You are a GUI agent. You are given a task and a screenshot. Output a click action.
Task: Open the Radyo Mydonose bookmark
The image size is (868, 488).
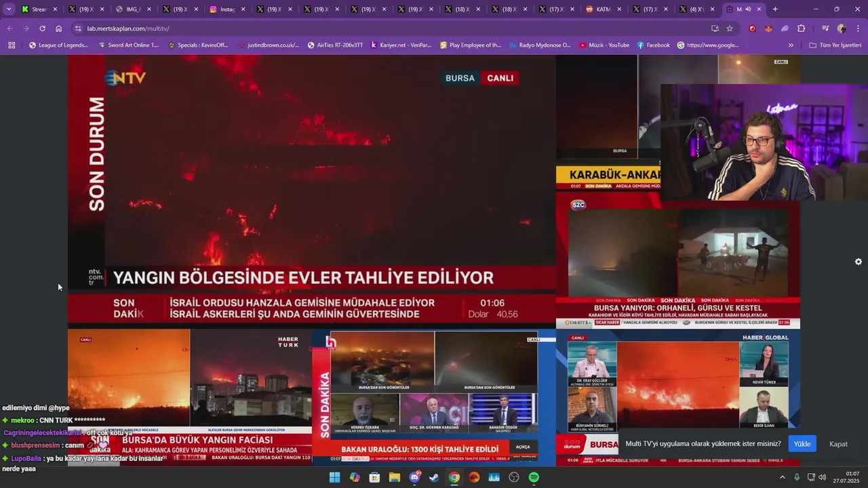[540, 45]
